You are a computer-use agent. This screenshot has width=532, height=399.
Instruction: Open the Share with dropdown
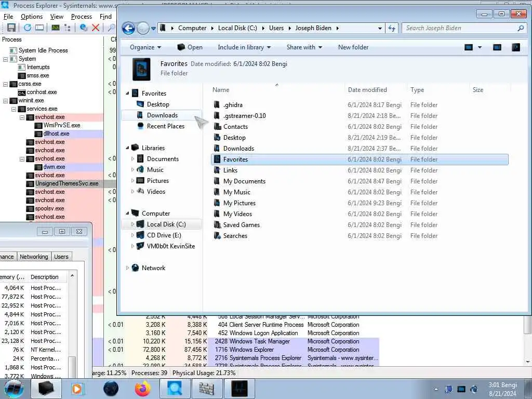(x=304, y=47)
